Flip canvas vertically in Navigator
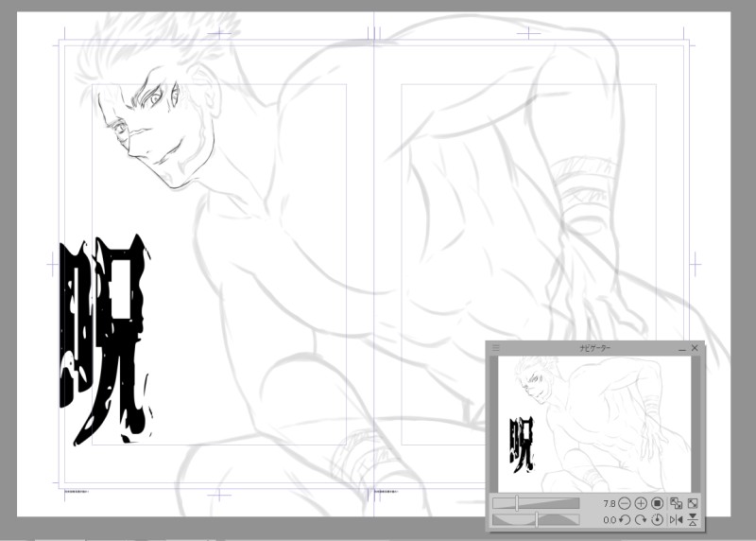Viewport: 756px width, 541px height. pos(693,520)
